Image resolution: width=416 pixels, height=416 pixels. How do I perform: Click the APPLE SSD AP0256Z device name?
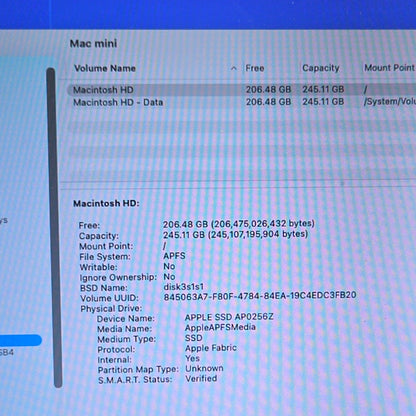click(229, 317)
